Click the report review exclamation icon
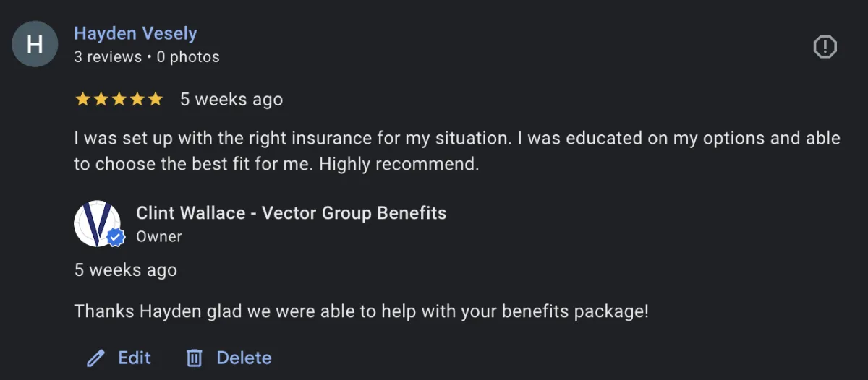Image resolution: width=868 pixels, height=380 pixels. [825, 47]
